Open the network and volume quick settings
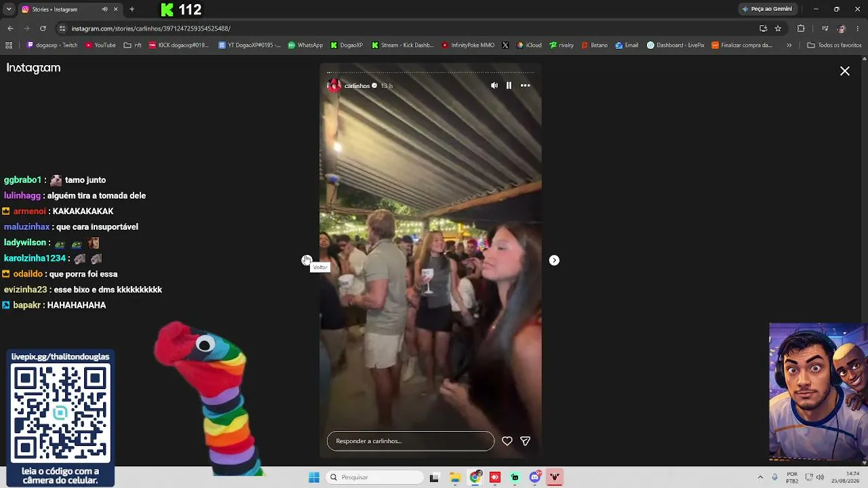Viewport: 868px width, 488px height. [x=813, y=477]
